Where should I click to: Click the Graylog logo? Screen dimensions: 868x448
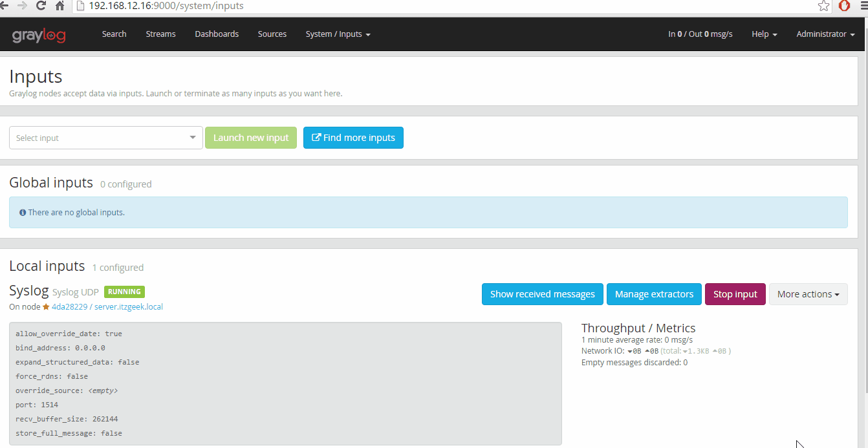point(39,35)
